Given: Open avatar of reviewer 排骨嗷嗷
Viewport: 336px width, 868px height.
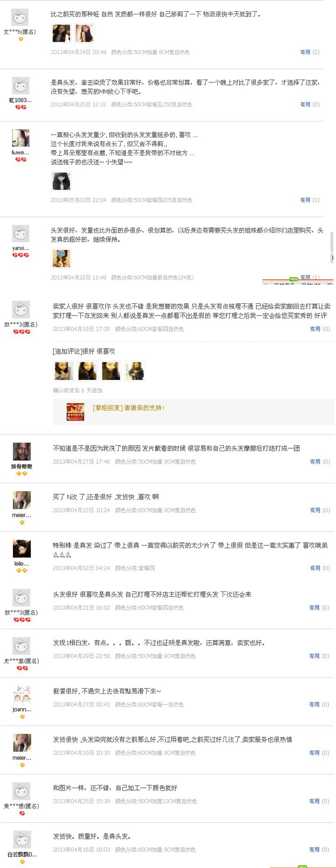Looking at the screenshot, I should [22, 452].
